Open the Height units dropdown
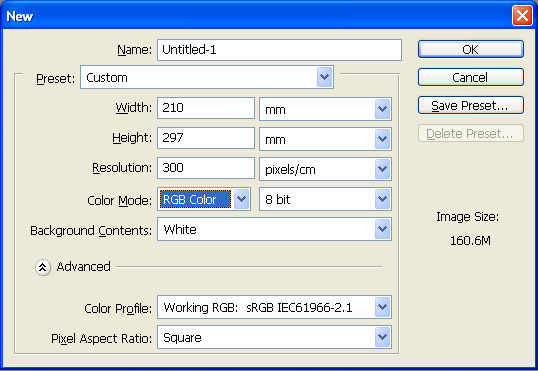This screenshot has height=371, width=538. [325, 139]
